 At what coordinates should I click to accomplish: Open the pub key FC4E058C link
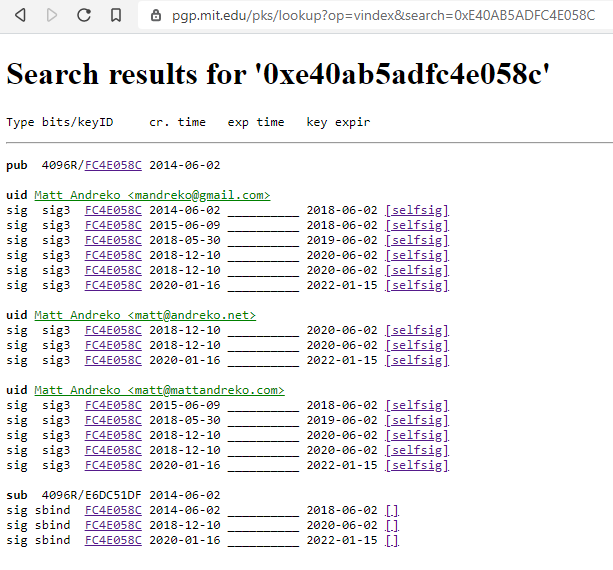113,165
